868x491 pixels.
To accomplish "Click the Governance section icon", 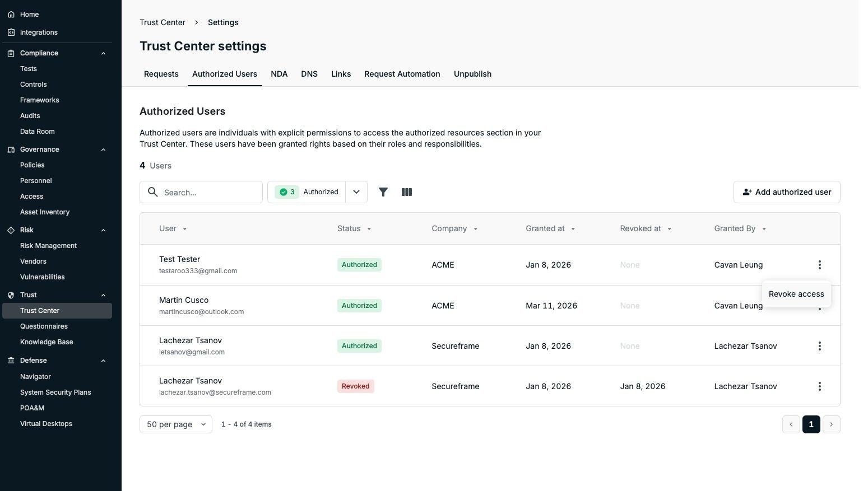I will tap(11, 149).
